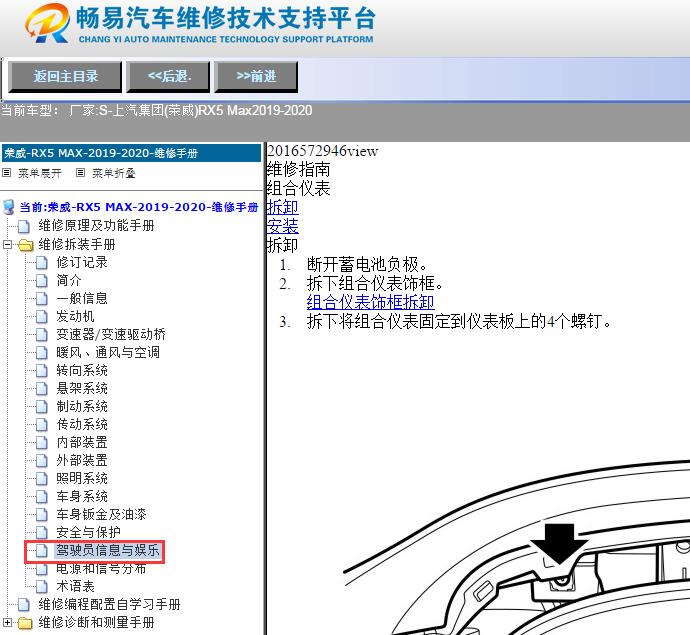Image resolution: width=690 pixels, height=635 pixels.
Task: Open 安全与保护 section
Action: point(88,532)
